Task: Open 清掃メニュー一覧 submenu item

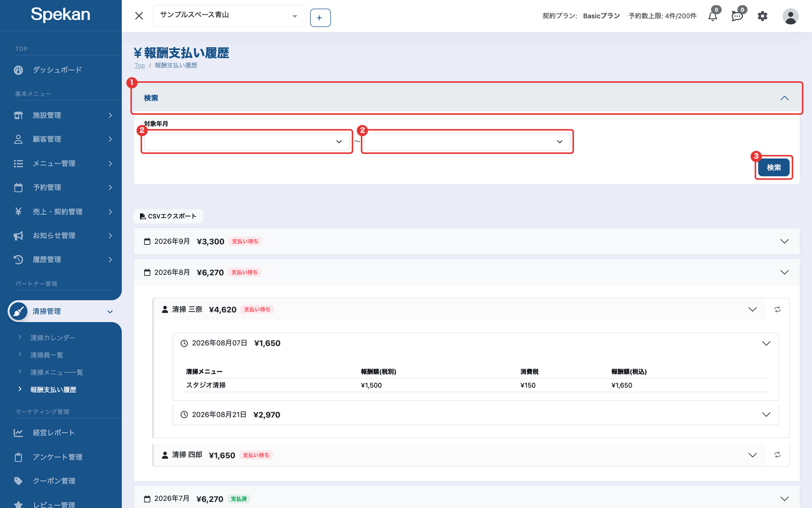Action: 56,372
